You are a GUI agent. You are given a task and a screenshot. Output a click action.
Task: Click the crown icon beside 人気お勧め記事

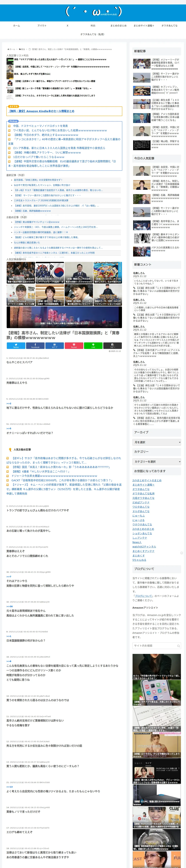[10, 449]
